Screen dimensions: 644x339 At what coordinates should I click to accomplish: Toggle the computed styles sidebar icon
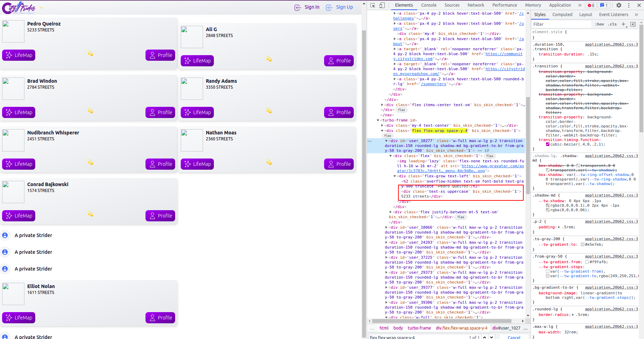[x=633, y=24]
